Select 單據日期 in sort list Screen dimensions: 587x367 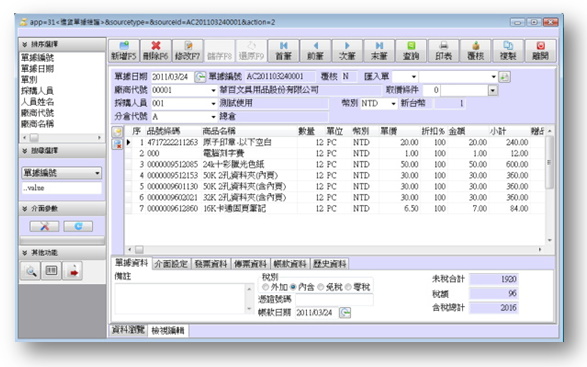coord(37,69)
